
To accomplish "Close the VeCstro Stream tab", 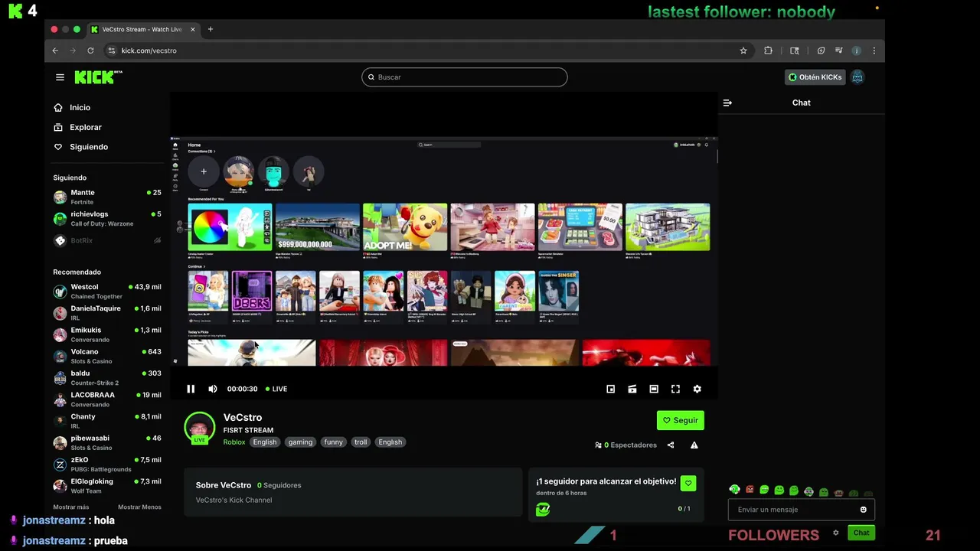I will [x=193, y=30].
